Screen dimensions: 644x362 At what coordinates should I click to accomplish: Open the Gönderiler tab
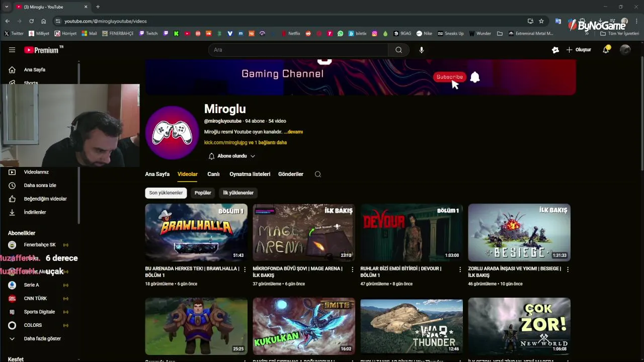(291, 174)
